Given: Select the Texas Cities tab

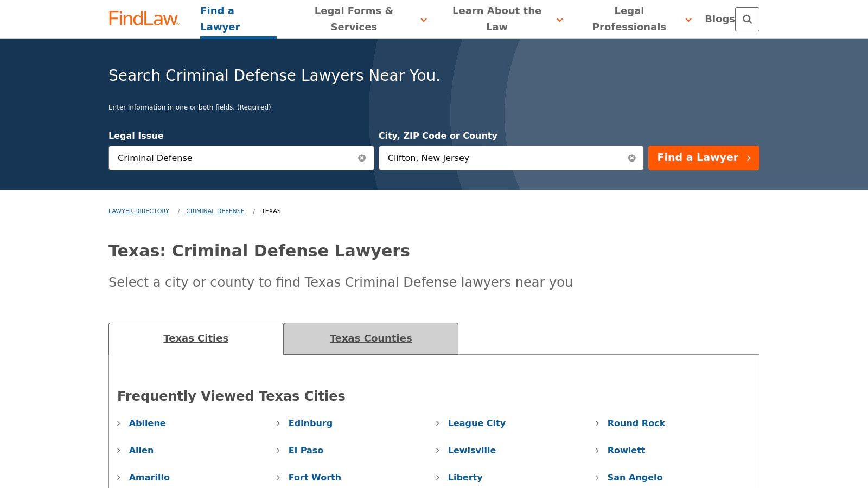Looking at the screenshot, I should click(x=196, y=338).
